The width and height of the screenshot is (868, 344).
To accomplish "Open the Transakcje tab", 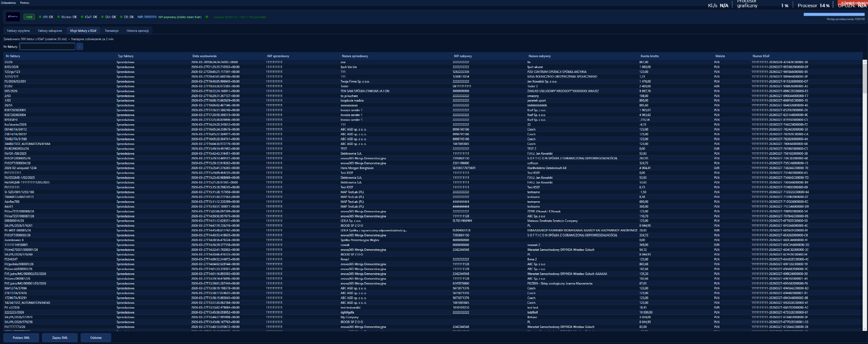I will point(111,31).
